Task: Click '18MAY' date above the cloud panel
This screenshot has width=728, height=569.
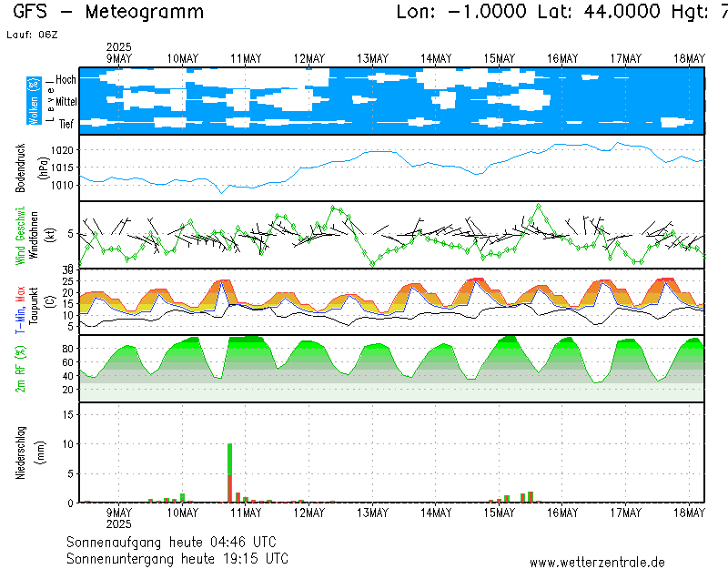Action: pos(689,59)
